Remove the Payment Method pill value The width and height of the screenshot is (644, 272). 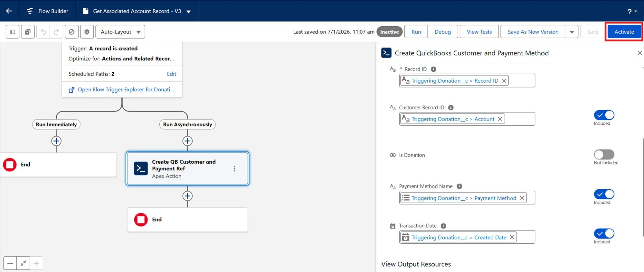point(522,198)
